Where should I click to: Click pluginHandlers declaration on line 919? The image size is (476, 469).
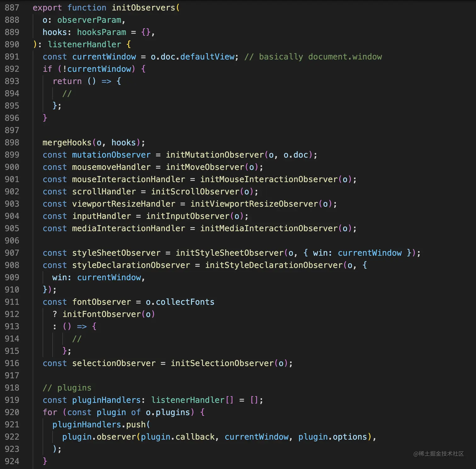tap(106, 401)
